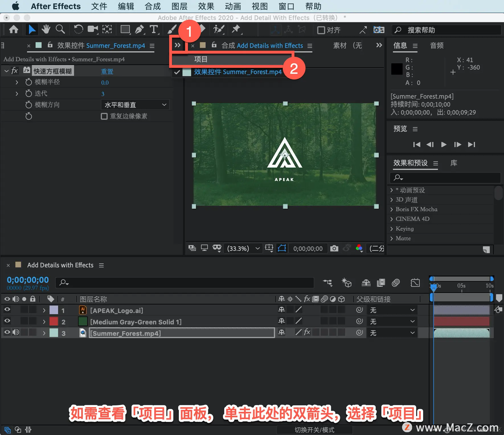Select the Rotation tool
Viewport: 504px width, 435px height.
click(78, 30)
